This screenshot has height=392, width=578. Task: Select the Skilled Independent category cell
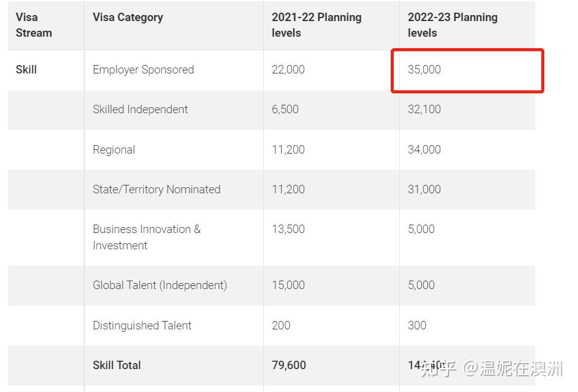(140, 110)
